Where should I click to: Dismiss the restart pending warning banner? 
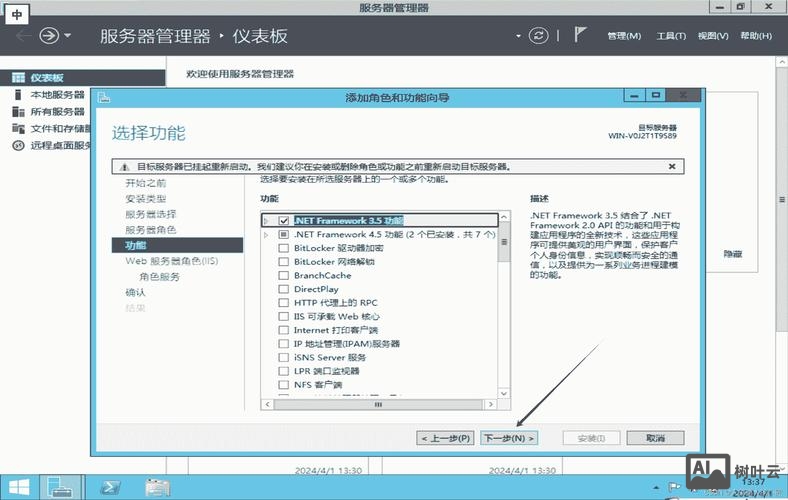point(672,166)
